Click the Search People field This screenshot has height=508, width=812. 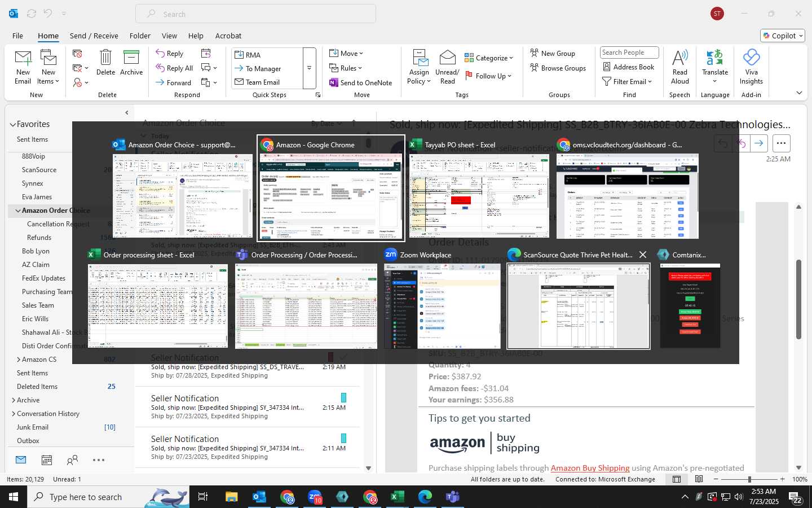(629, 52)
